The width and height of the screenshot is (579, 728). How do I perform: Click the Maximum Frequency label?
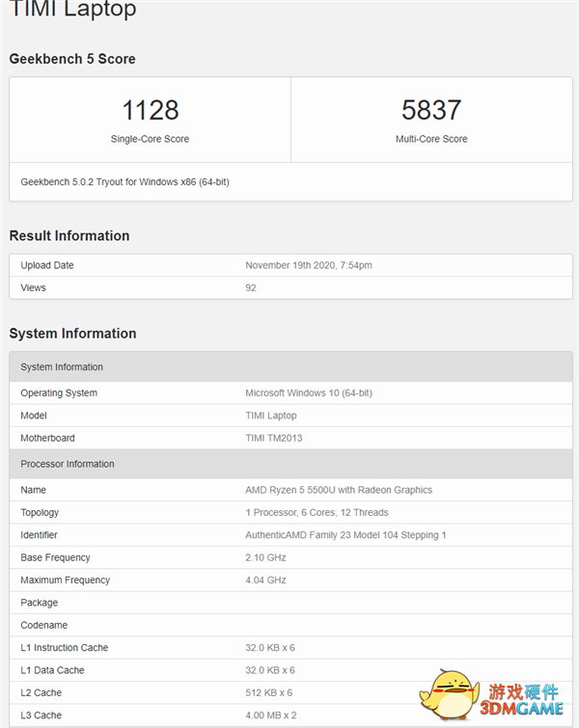(x=65, y=580)
